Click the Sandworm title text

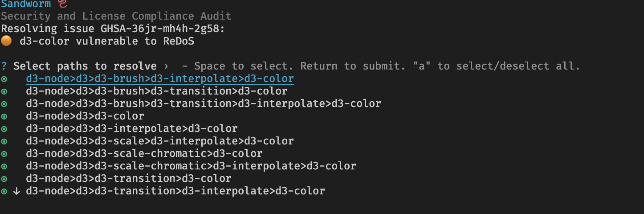[25, 4]
